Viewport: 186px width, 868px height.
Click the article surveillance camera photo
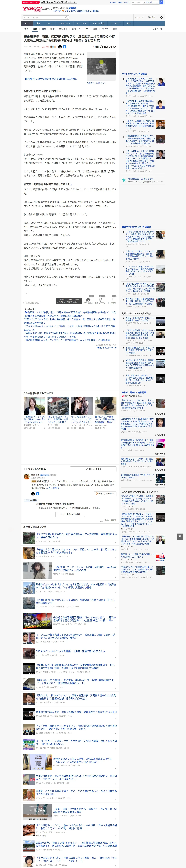(101, 66)
